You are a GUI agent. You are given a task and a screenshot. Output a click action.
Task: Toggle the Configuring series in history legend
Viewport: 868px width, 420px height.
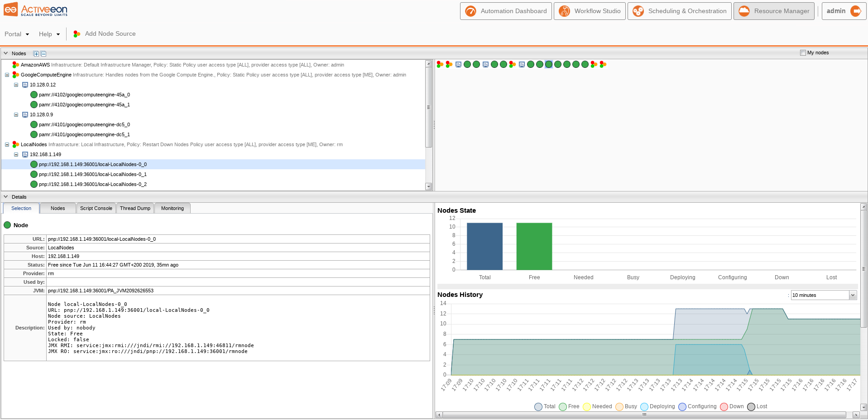(697, 406)
